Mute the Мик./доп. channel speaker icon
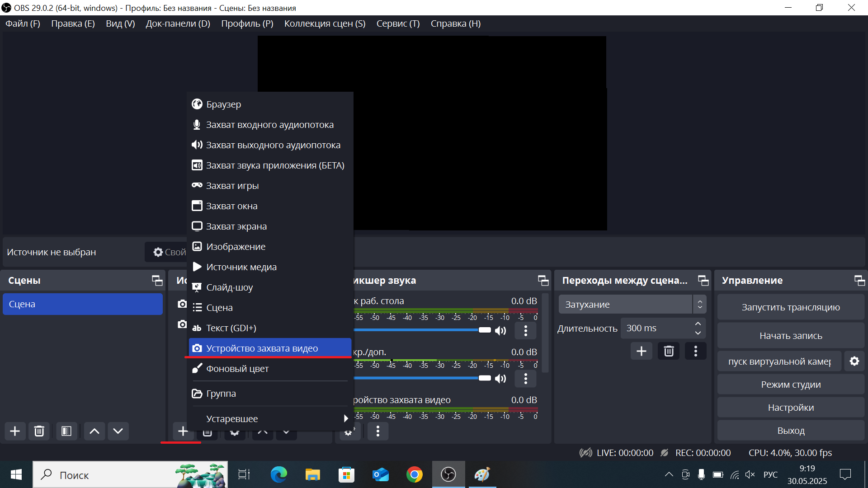 pos(500,378)
